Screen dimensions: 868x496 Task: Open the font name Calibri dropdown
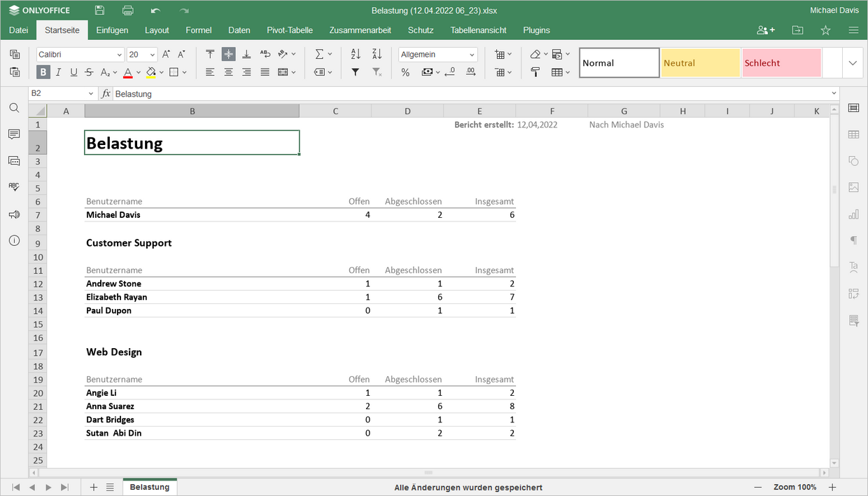(x=119, y=55)
